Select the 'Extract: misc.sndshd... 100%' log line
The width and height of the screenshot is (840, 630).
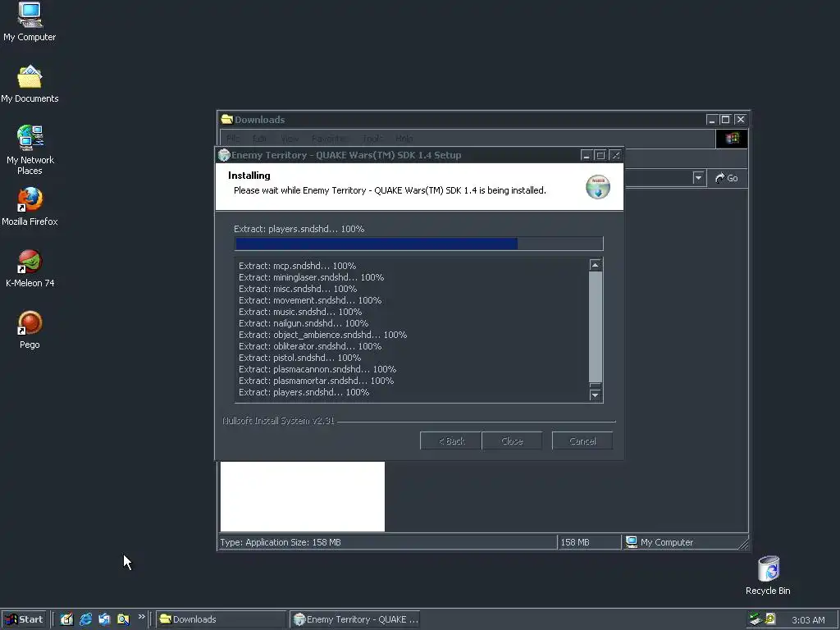pyautogui.click(x=298, y=289)
